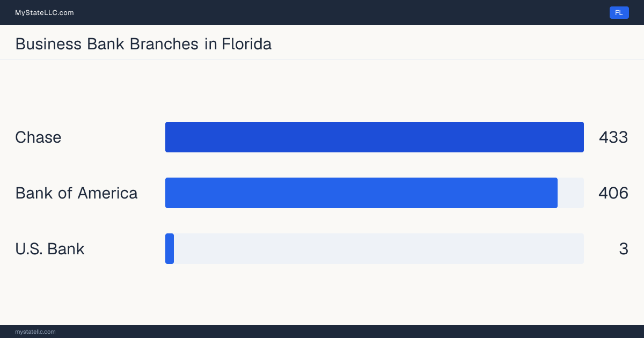Click the word Branches in the heading
The height and width of the screenshot is (338, 644).
(164, 43)
